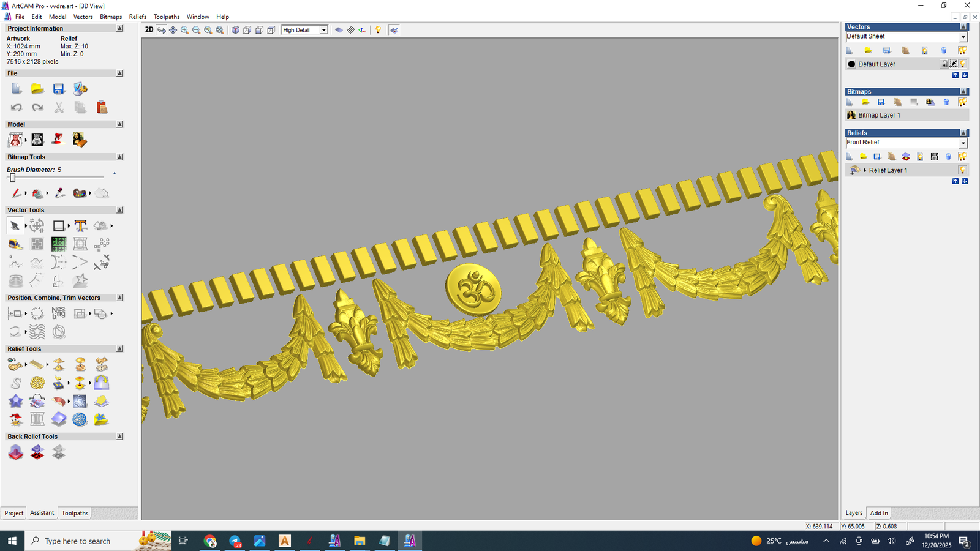
Task: Switch to the Toolpaths tab at bottom
Action: [75, 513]
